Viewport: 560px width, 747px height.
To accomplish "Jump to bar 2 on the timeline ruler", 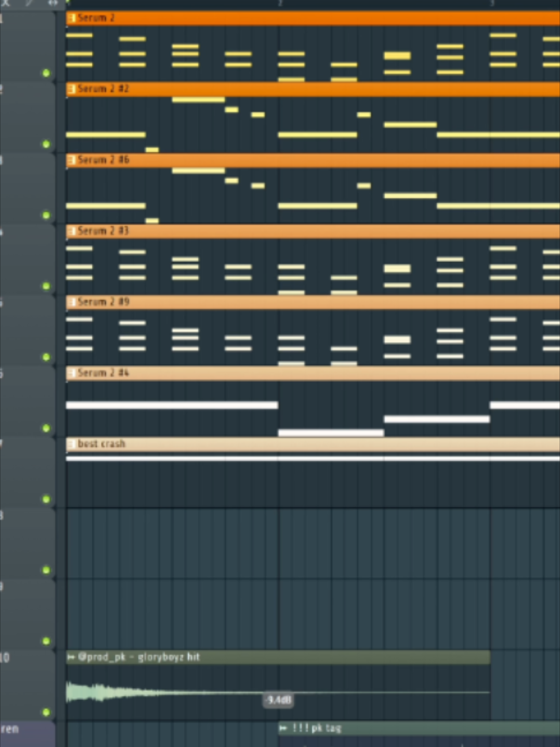I will tap(279, 3).
